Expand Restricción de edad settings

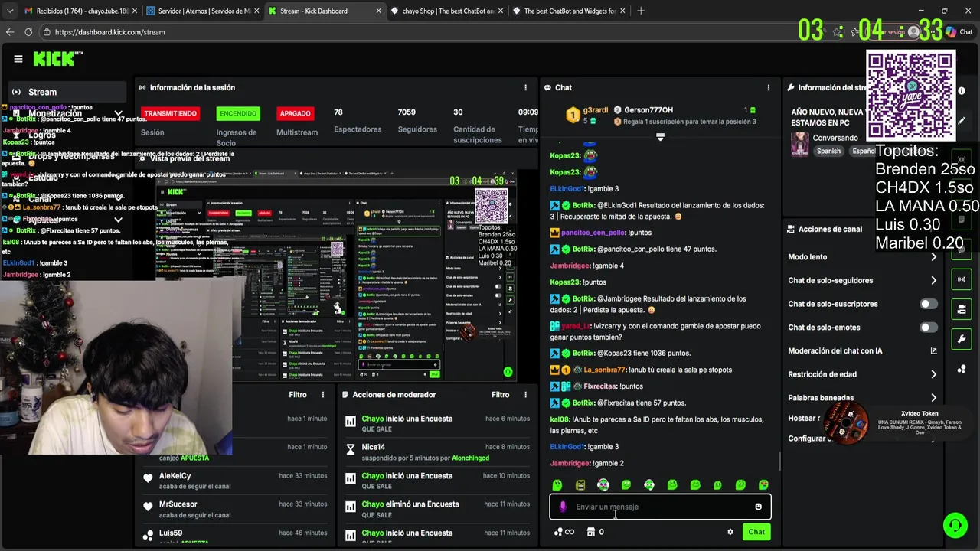coord(933,374)
